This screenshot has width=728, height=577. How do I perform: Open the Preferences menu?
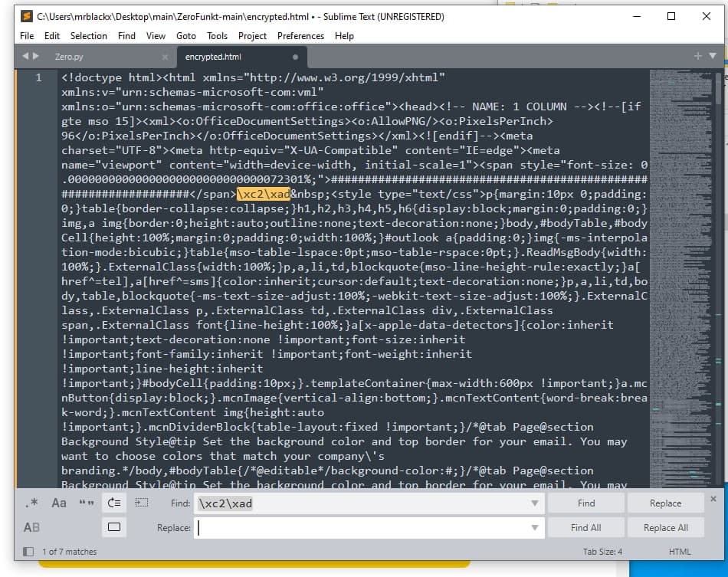pos(300,35)
